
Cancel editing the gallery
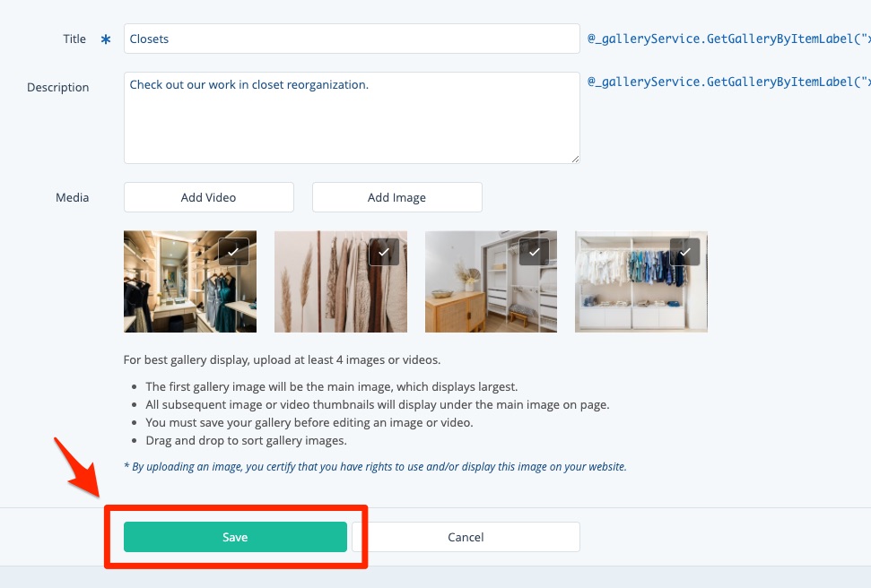click(x=466, y=537)
